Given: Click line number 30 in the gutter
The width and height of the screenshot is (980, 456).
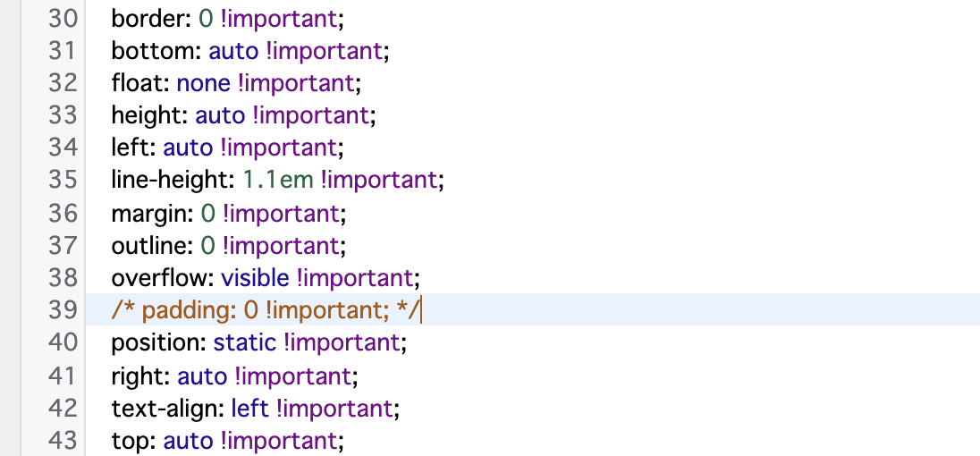Looking at the screenshot, I should click(x=62, y=19).
